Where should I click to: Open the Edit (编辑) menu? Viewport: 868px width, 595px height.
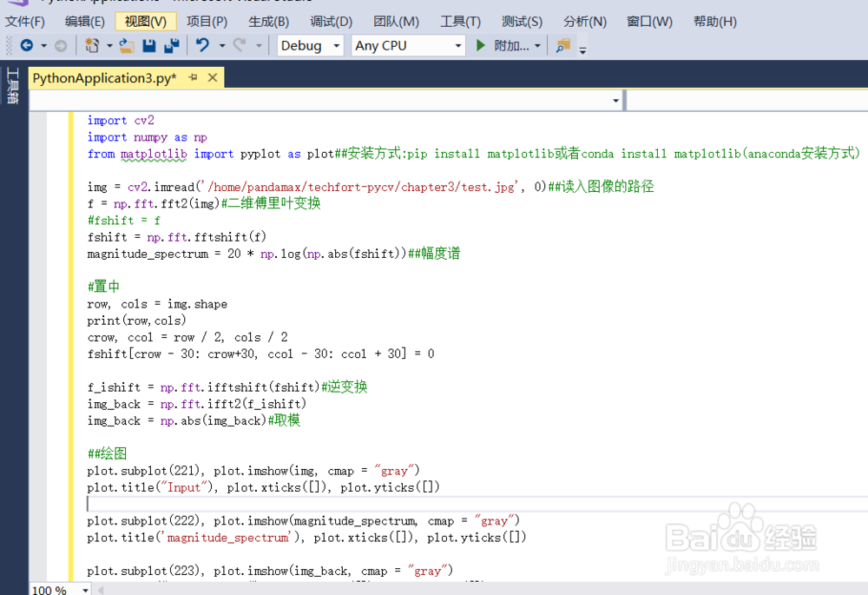85,22
